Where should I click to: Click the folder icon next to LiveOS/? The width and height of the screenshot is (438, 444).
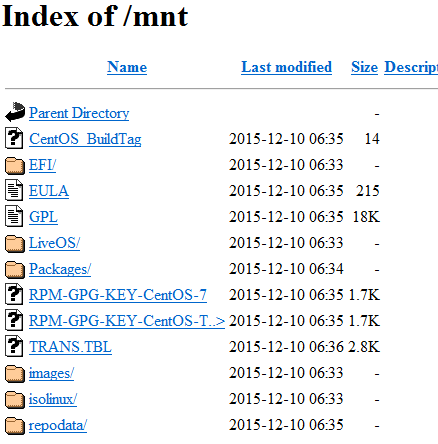[15, 244]
